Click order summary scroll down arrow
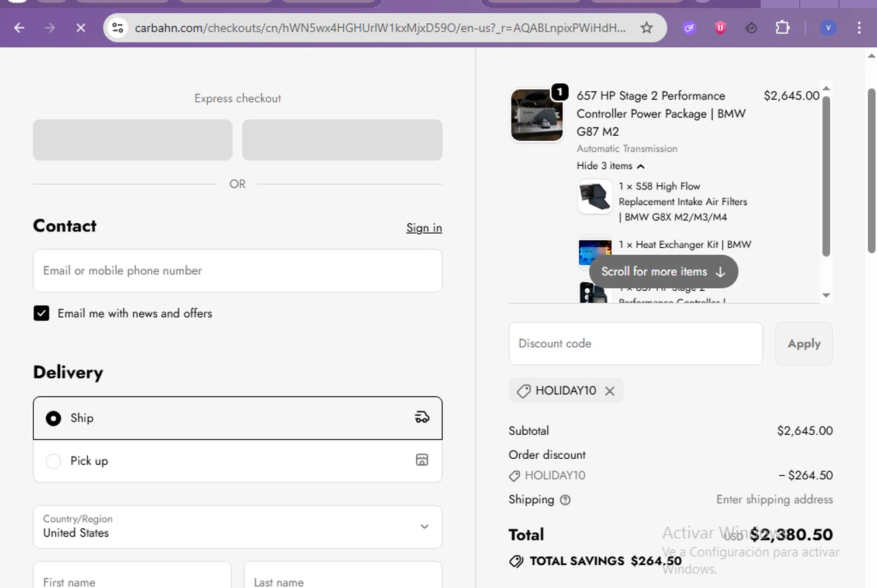 pyautogui.click(x=826, y=295)
